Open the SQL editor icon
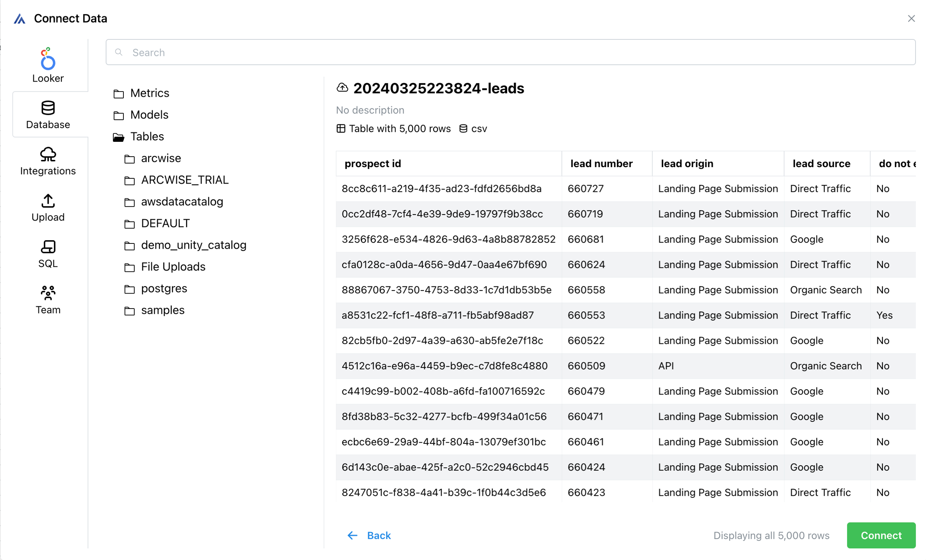926x560 pixels. (48, 247)
